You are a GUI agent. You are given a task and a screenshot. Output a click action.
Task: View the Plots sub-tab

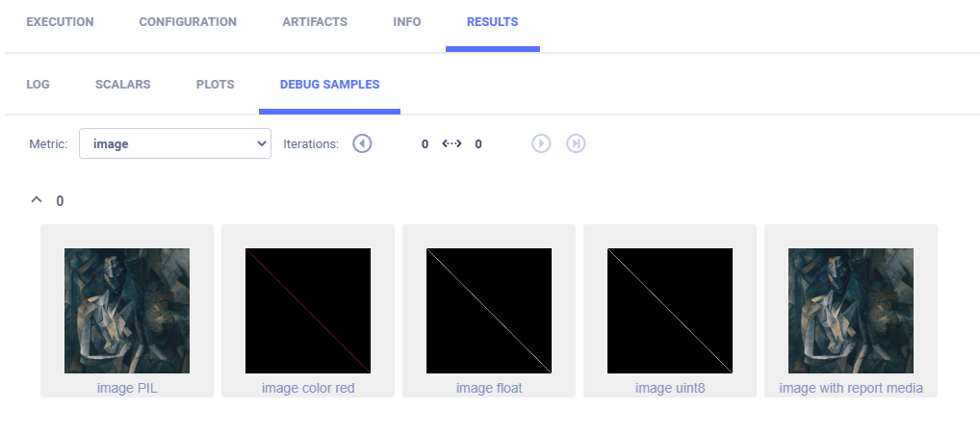pyautogui.click(x=215, y=85)
